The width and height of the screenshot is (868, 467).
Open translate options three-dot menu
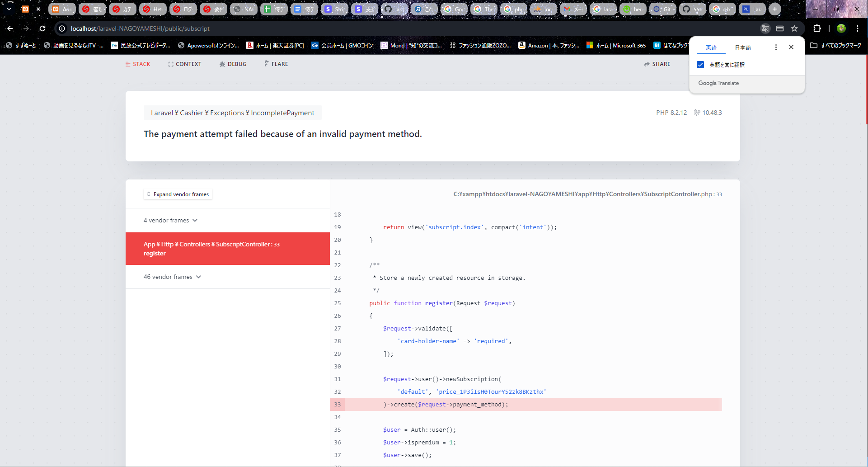pyautogui.click(x=776, y=47)
